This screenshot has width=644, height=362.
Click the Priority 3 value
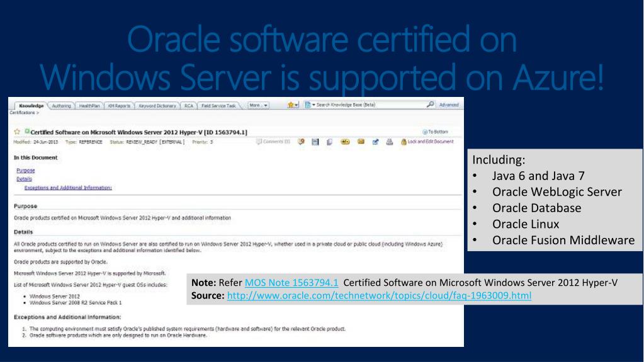212,142
